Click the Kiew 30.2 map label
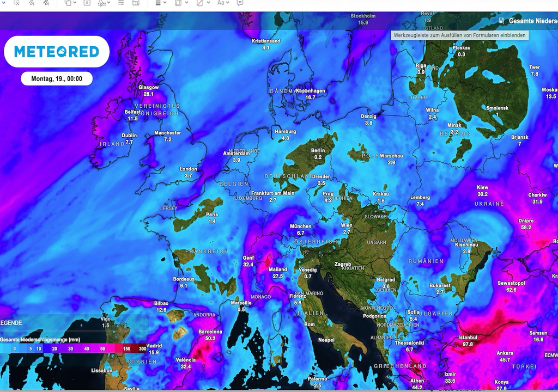The image size is (558, 392). coord(483,191)
